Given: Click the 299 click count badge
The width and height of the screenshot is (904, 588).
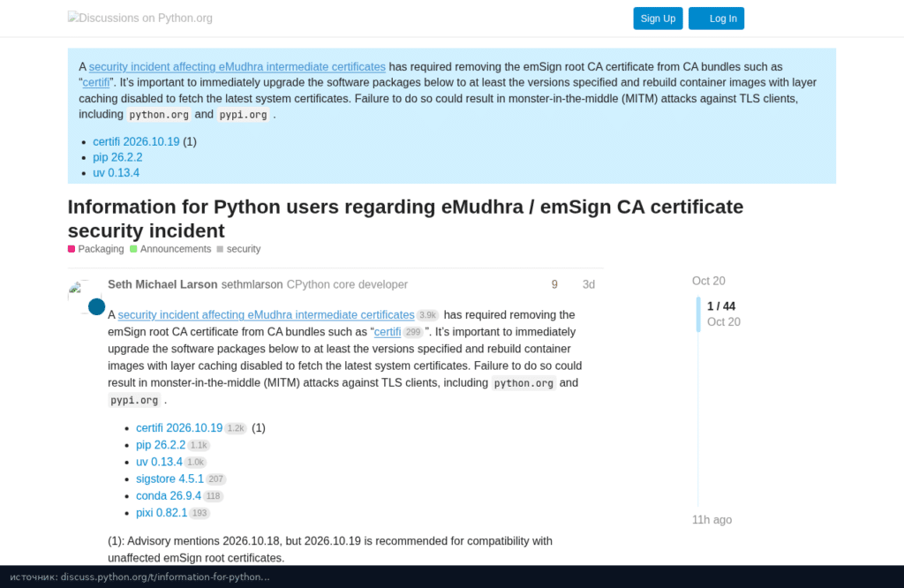Looking at the screenshot, I should click(x=413, y=332).
